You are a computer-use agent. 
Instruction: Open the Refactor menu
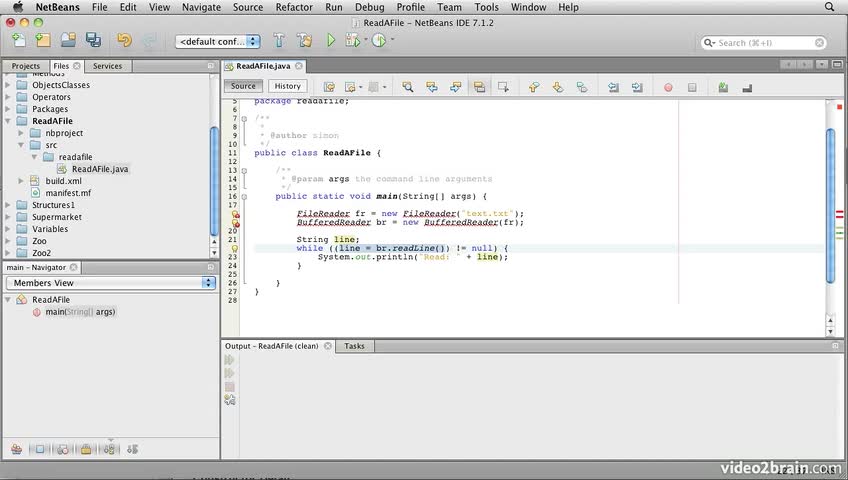pyautogui.click(x=293, y=7)
